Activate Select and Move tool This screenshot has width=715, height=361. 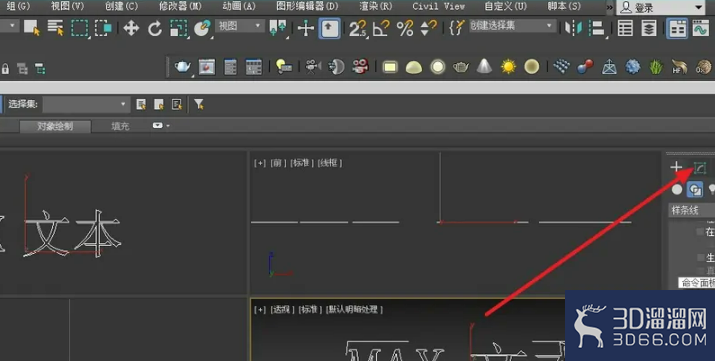(131, 28)
